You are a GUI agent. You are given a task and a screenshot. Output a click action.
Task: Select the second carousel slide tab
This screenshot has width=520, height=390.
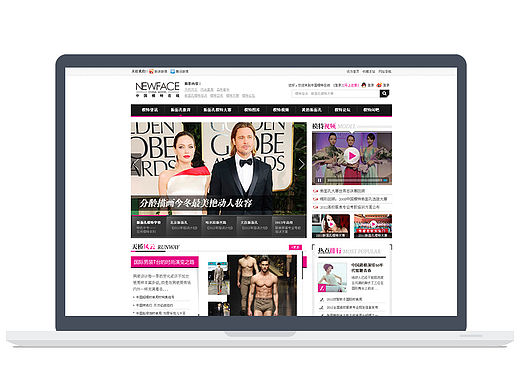click(184, 226)
